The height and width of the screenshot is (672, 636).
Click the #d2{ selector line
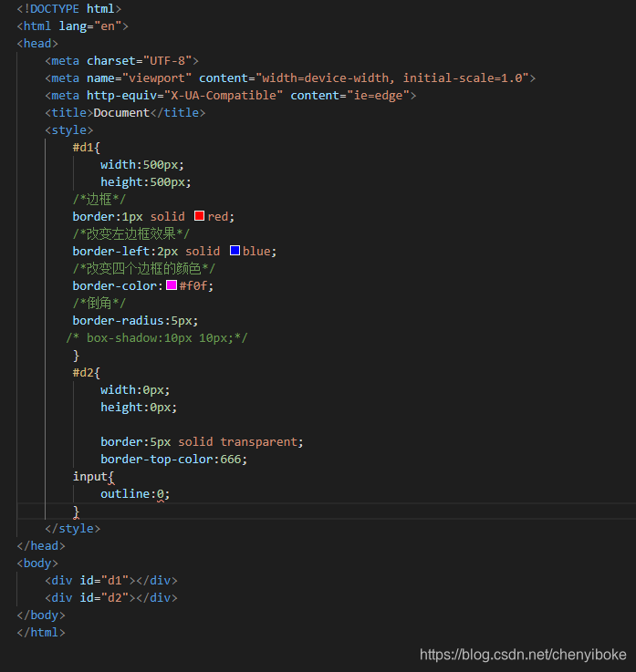86,372
